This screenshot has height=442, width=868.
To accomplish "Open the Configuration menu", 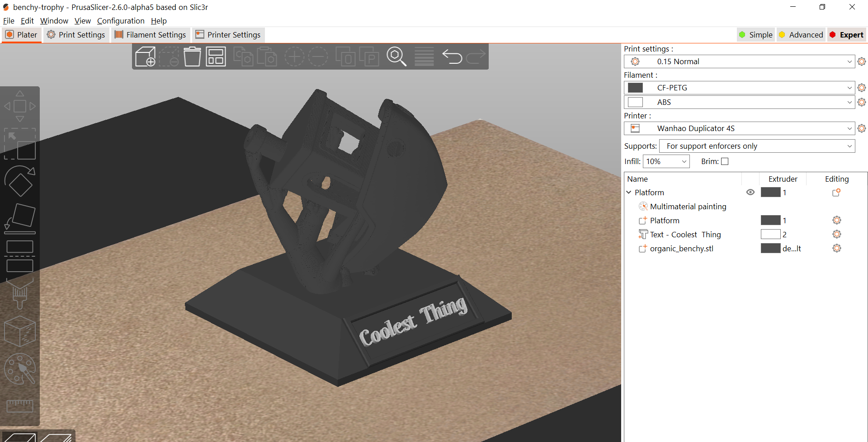I will (121, 21).
